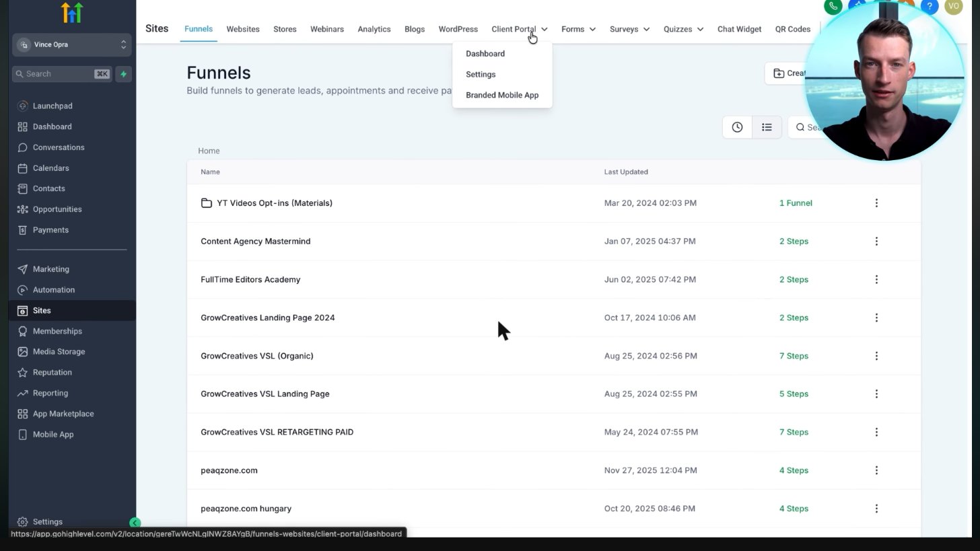Choose Branded Mobile App menu entry
Screen dimensions: 980x551
coord(502,96)
